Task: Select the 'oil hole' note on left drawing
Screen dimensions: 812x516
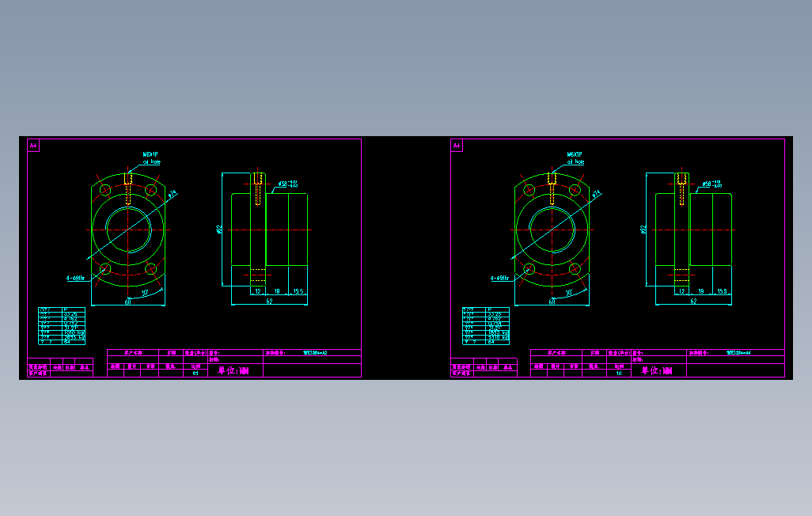Action: click(152, 162)
